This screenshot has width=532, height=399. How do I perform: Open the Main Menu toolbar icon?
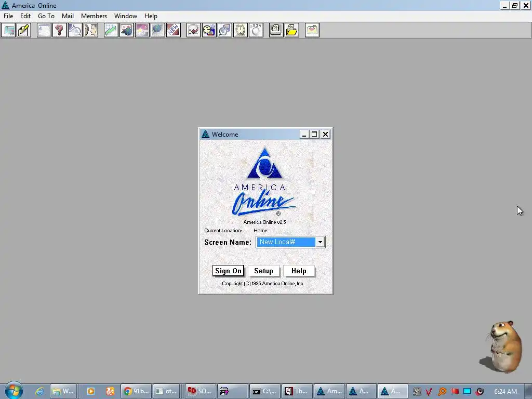[44, 30]
